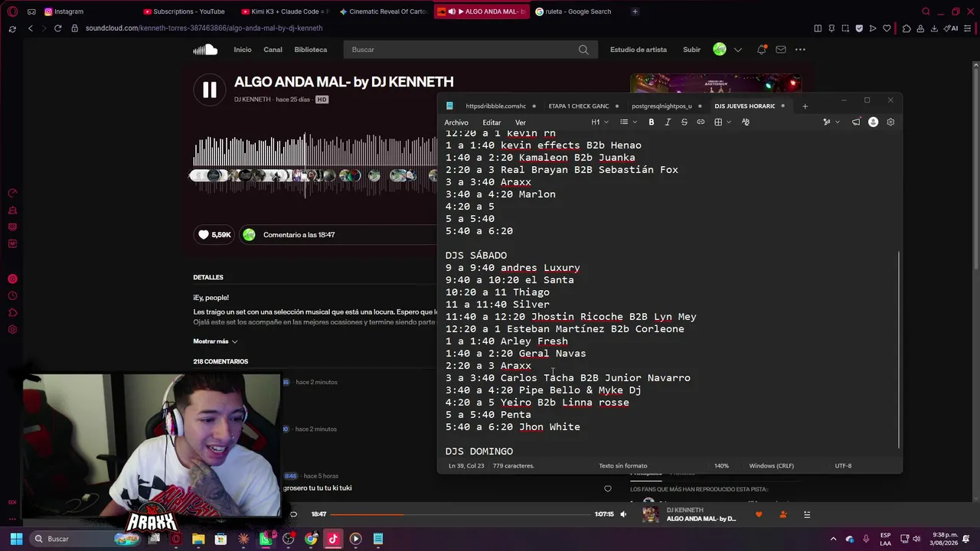Open the Notepad account profile icon
The height and width of the screenshot is (551, 980).
(x=874, y=122)
